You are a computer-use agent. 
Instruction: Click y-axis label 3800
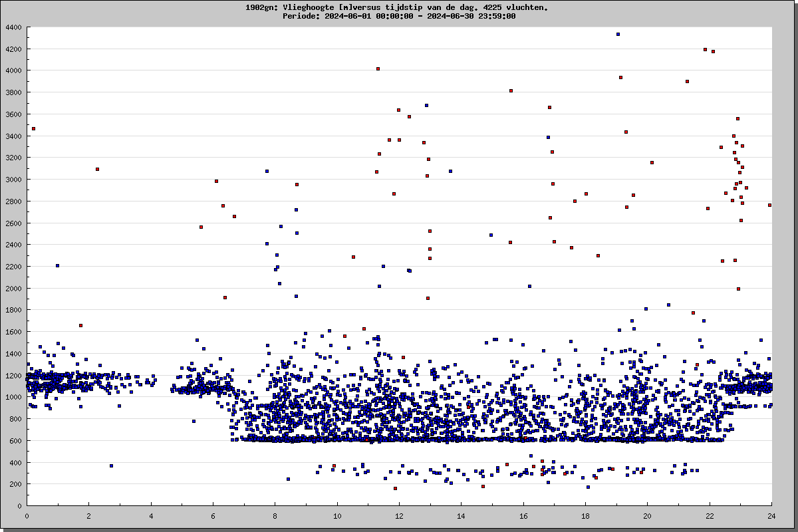13,92
